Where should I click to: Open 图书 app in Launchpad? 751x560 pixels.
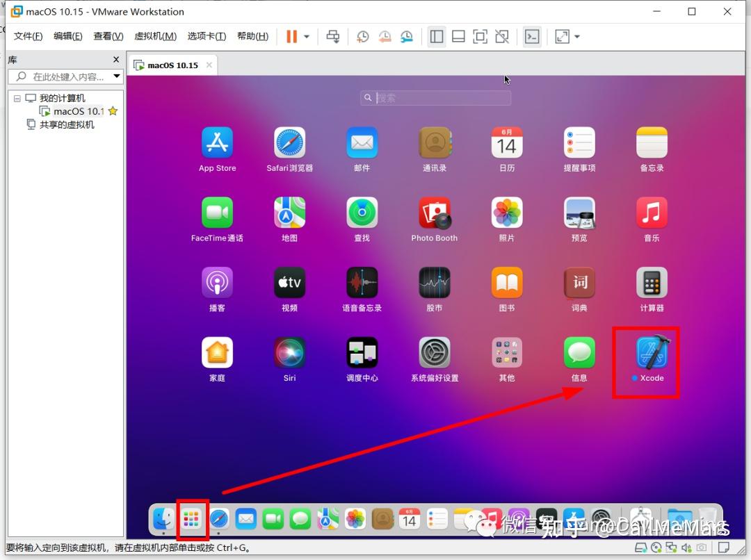pyautogui.click(x=507, y=282)
